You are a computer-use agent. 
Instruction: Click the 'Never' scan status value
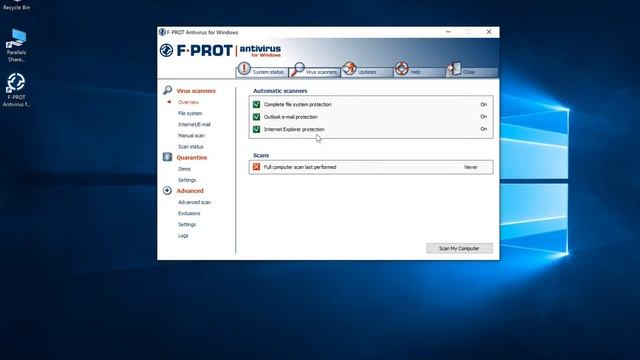(471, 167)
